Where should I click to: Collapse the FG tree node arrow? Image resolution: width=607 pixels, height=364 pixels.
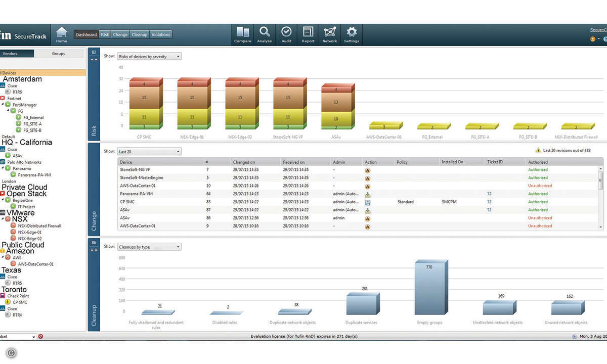9,111
